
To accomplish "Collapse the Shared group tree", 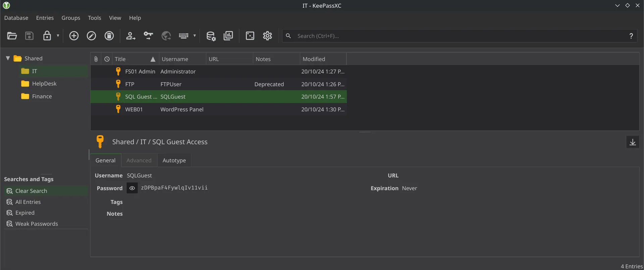I will click(8, 58).
